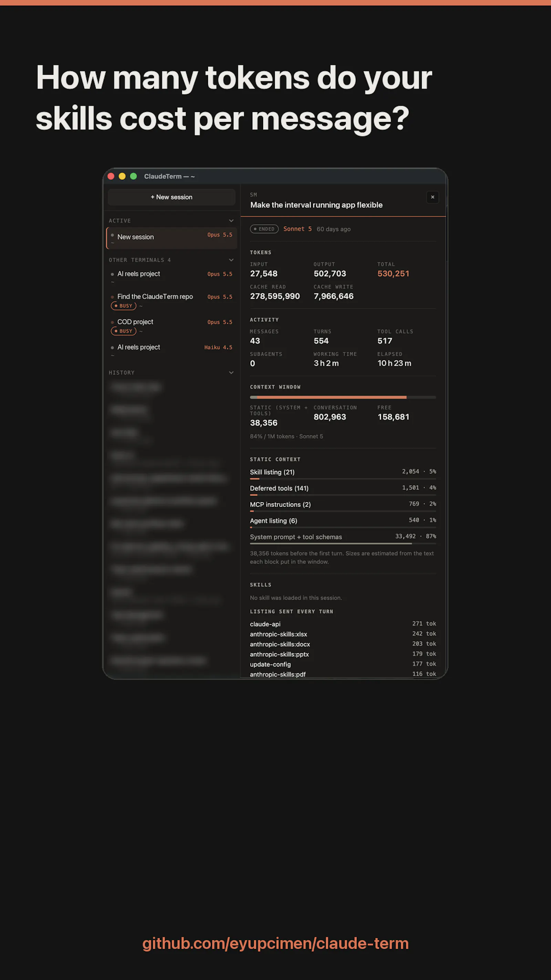Screen dimensions: 551x980
Task: Click the Sonnet 5 model label
Action: point(297,229)
